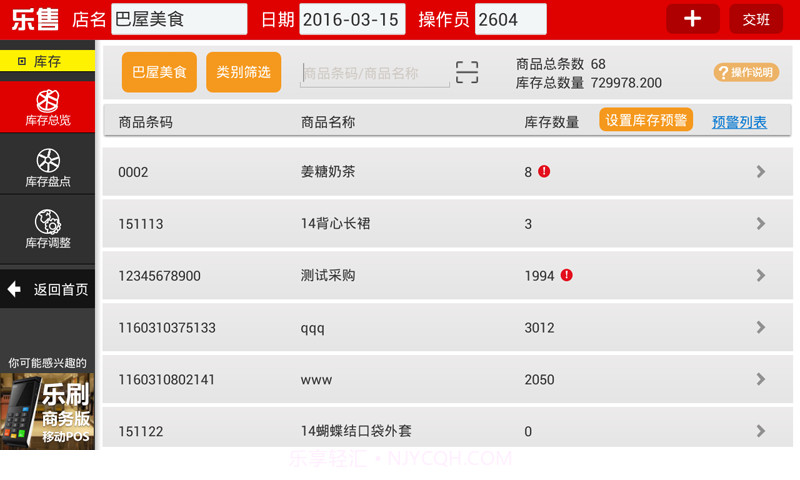The height and width of the screenshot is (480, 800).
Task: Click the 交班 shift handover button
Action: click(x=756, y=19)
